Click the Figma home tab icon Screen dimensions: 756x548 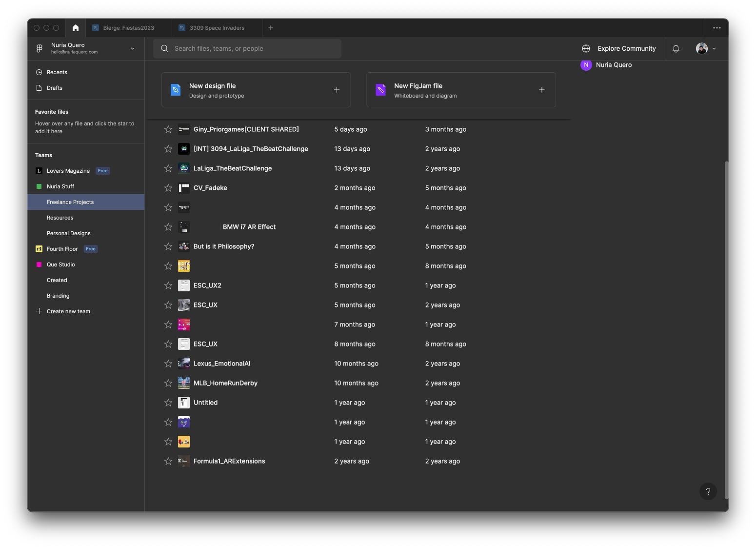click(x=75, y=28)
